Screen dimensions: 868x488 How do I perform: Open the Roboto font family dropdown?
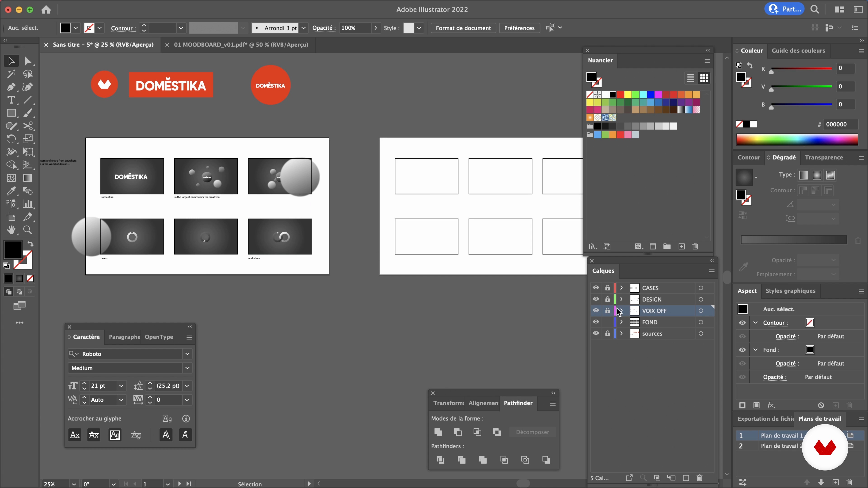[187, 354]
